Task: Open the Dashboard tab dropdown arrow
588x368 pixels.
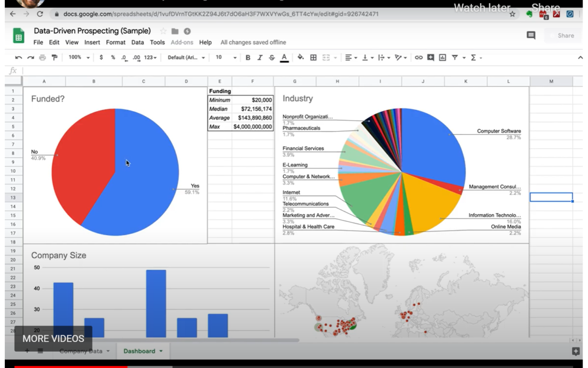Action: click(x=161, y=351)
